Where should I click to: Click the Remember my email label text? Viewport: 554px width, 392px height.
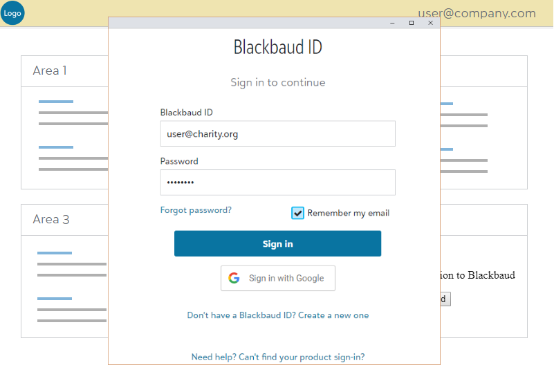point(348,213)
